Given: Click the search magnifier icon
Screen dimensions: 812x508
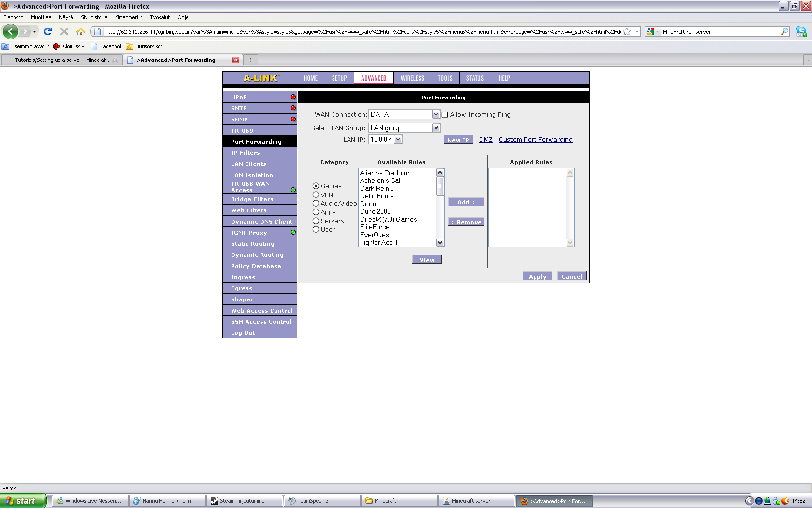Looking at the screenshot, I should coord(784,31).
